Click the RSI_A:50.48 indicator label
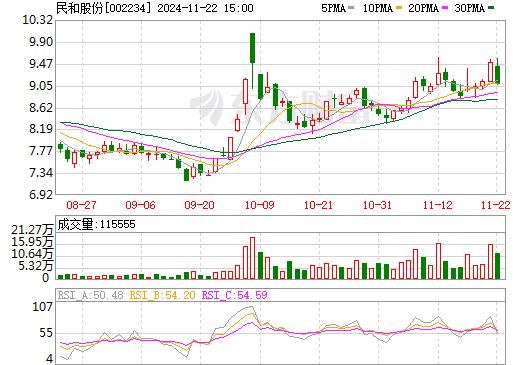Screen dimensions: 520x365 [x=91, y=295]
